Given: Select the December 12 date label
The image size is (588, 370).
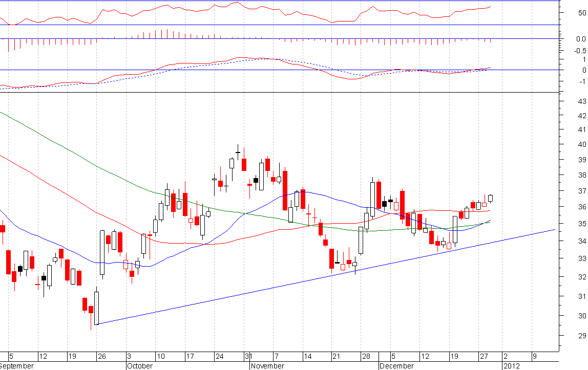Looking at the screenshot, I should point(425,356).
